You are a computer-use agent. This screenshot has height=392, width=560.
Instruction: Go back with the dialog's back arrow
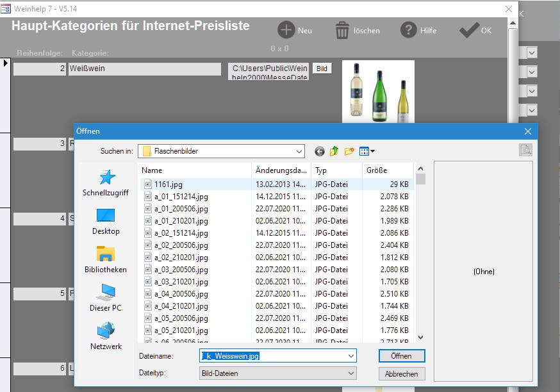click(320, 151)
